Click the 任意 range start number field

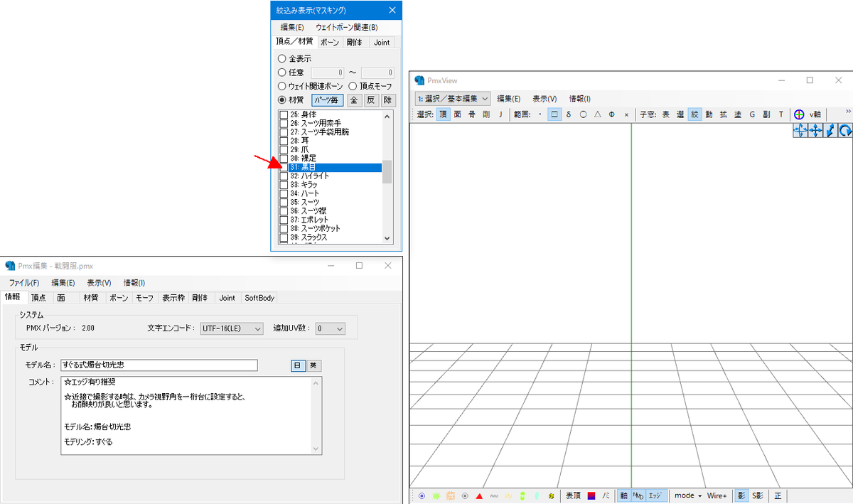coord(328,73)
